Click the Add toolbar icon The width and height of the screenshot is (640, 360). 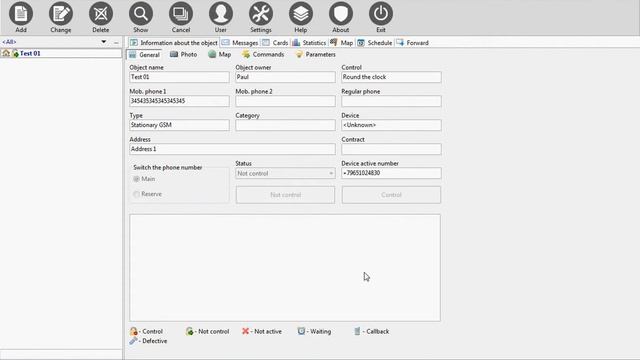(21, 14)
